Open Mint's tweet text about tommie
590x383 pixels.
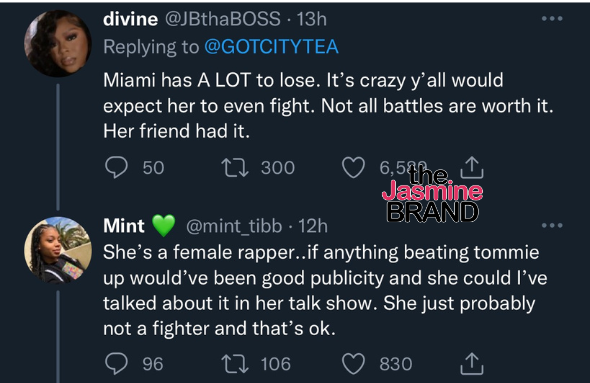[325, 290]
